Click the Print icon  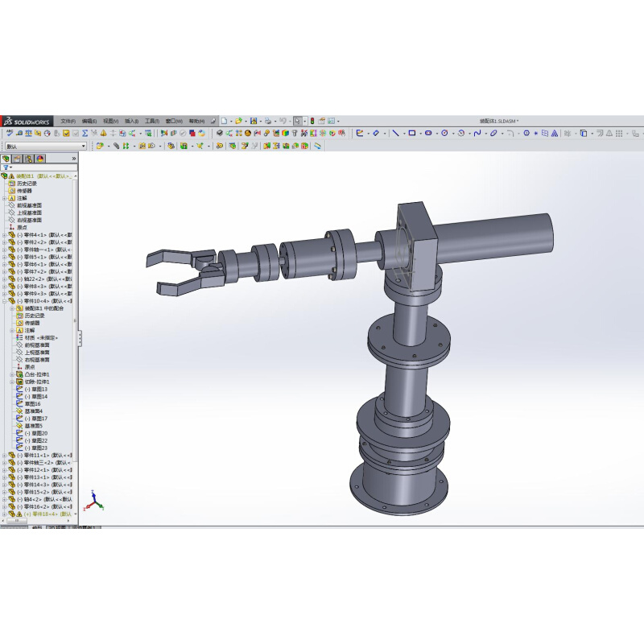point(268,121)
